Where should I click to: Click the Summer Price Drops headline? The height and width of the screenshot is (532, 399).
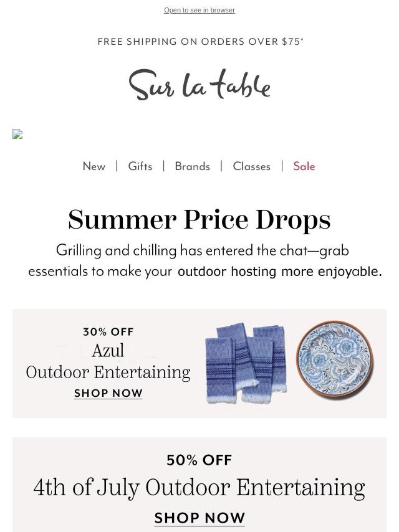coord(199,219)
